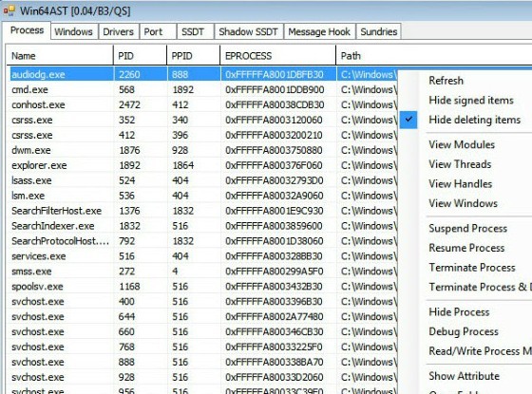532x394 pixels.
Task: Open the Sundries tab
Action: pyautogui.click(x=379, y=32)
